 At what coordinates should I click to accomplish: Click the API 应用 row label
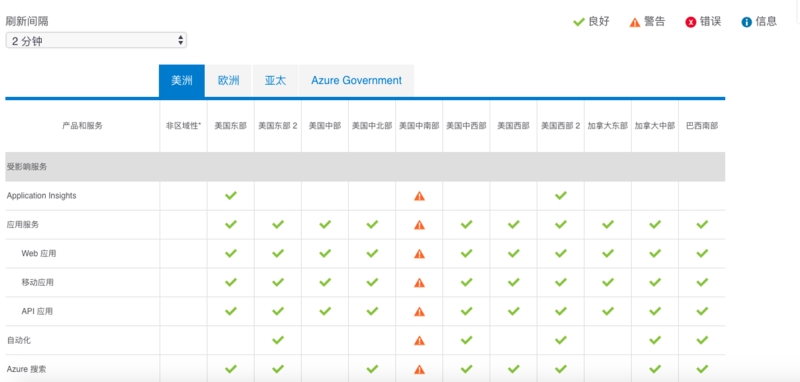37,311
